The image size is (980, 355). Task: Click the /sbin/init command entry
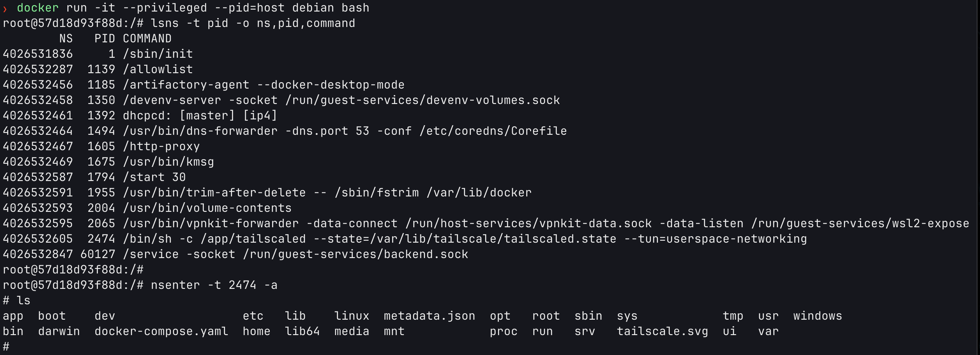158,54
